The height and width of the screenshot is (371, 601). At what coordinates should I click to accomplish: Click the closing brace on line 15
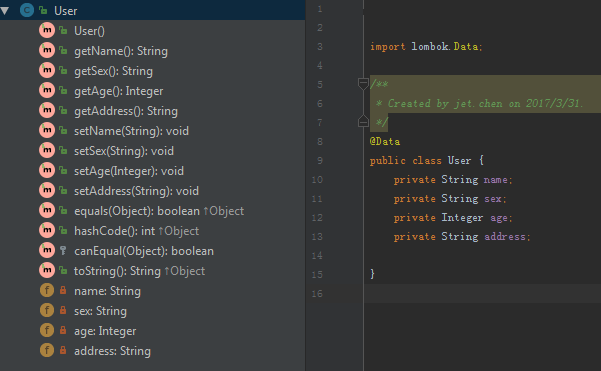(372, 274)
